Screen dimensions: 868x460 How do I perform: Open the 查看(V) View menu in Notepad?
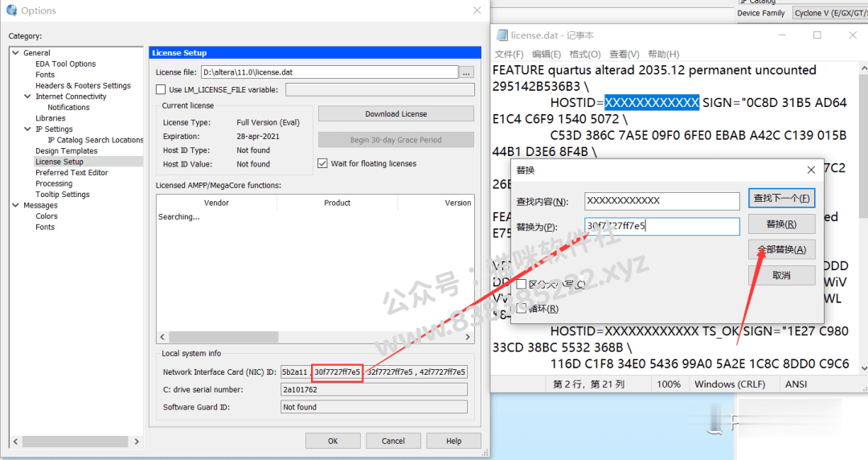(x=624, y=55)
